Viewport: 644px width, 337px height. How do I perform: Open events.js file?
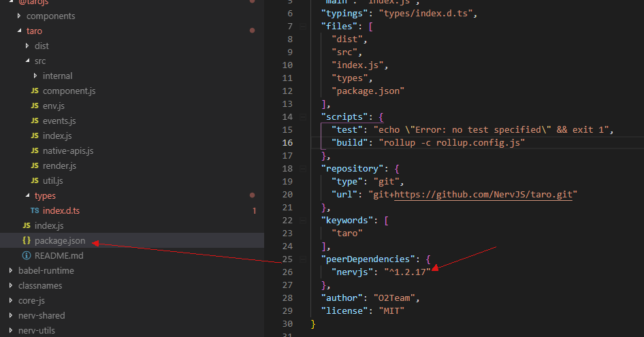(59, 121)
